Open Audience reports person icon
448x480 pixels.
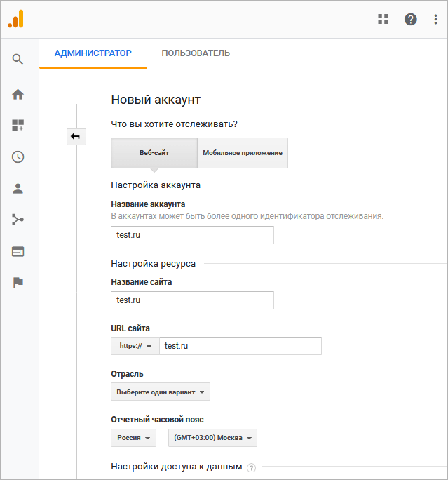point(18,189)
